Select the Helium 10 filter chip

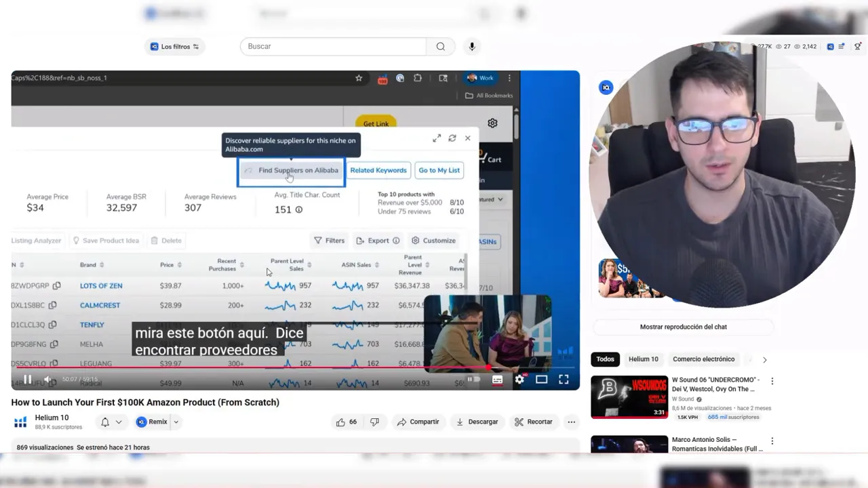[643, 359]
